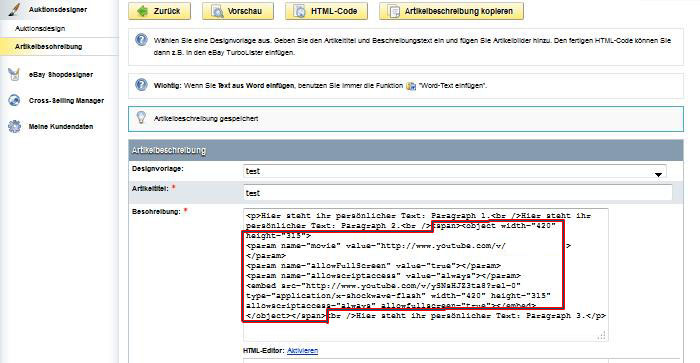Click the HTML-Code button
The image size is (700, 363).
tap(326, 11)
